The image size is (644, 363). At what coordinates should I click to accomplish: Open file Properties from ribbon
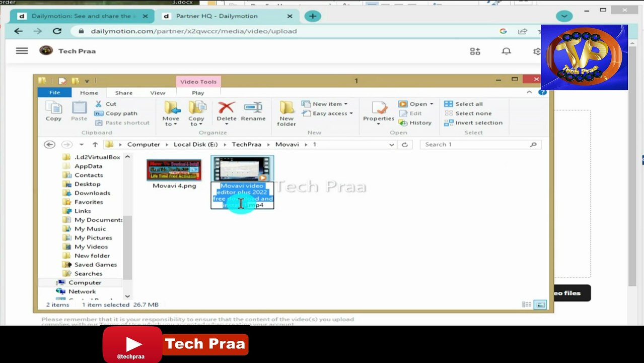pos(379,113)
